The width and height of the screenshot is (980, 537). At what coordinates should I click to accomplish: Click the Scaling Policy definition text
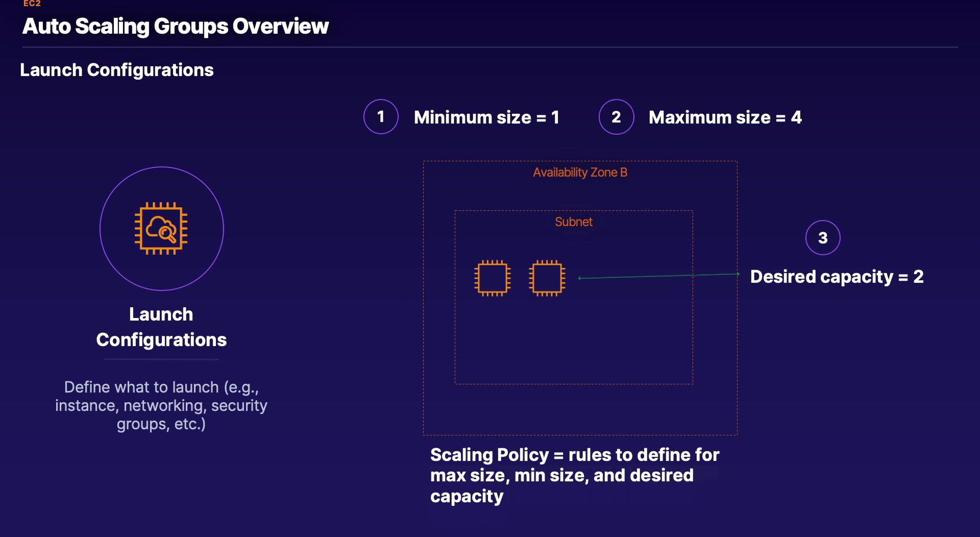pos(574,475)
